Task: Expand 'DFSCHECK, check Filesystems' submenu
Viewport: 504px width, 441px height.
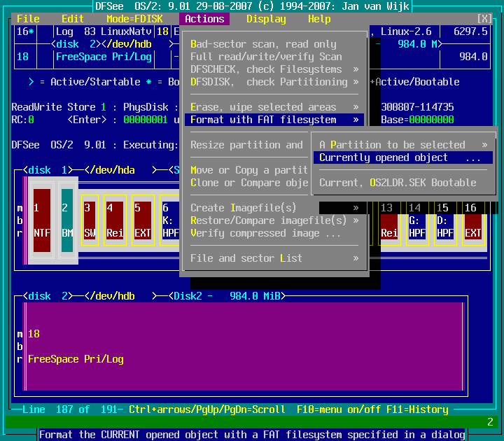Action: click(x=274, y=69)
